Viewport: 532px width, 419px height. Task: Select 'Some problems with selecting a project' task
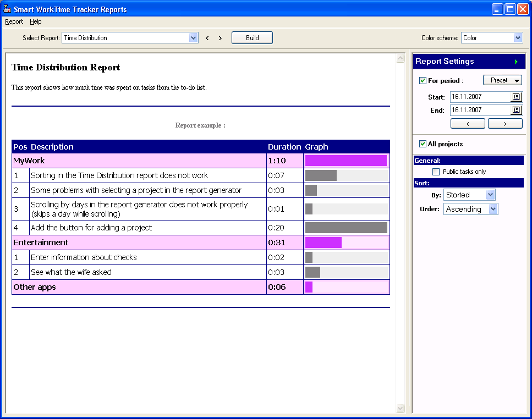136,190
